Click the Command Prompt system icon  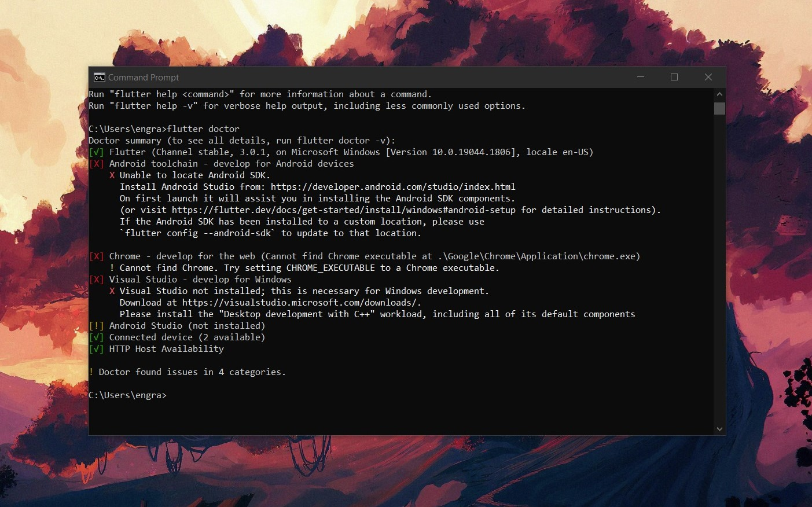98,77
